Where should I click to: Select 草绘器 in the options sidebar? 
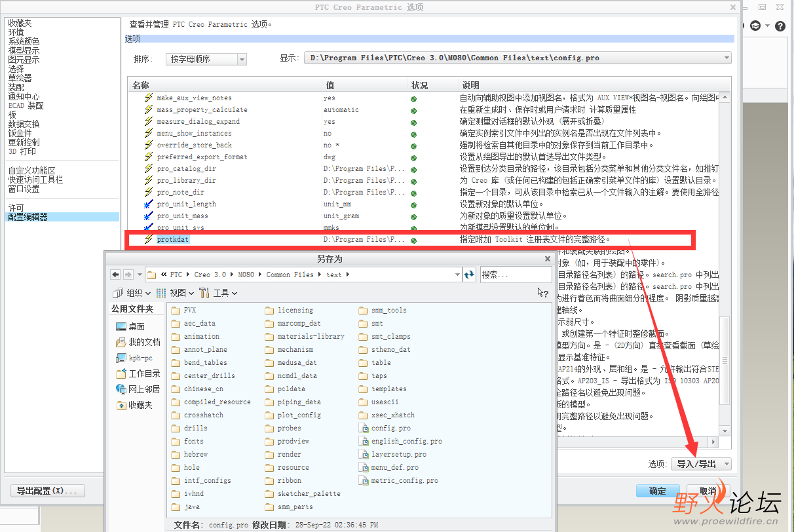point(20,78)
